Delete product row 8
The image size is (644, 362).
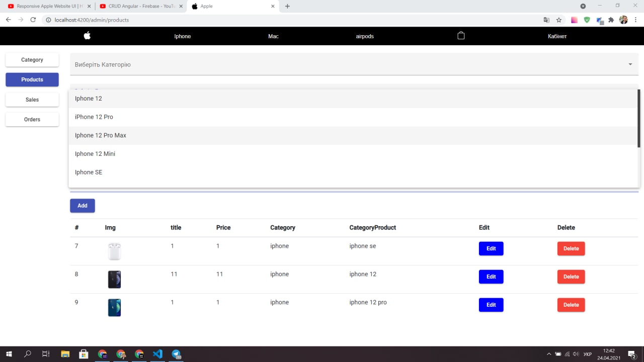click(571, 277)
